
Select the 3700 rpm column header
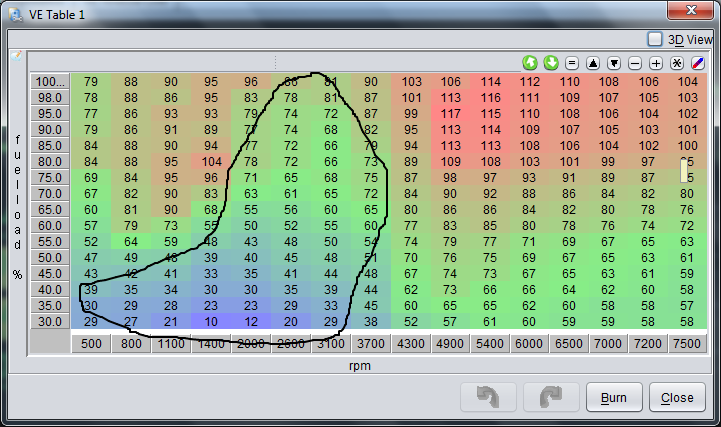pos(371,343)
